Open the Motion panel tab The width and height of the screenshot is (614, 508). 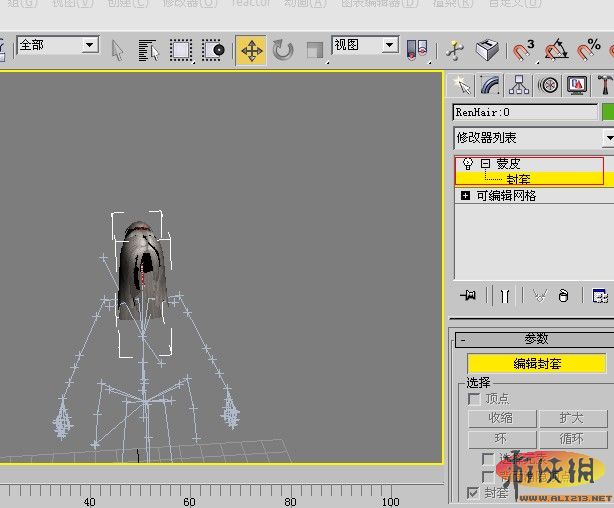tap(547, 85)
